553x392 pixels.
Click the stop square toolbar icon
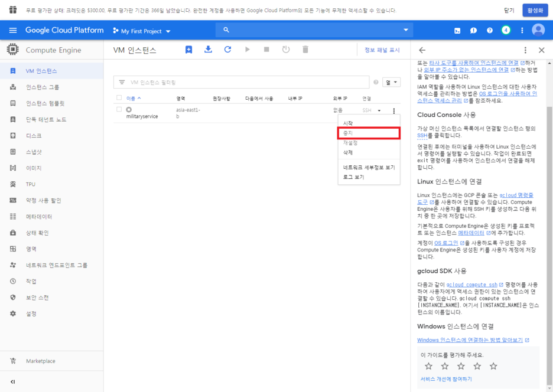click(266, 50)
